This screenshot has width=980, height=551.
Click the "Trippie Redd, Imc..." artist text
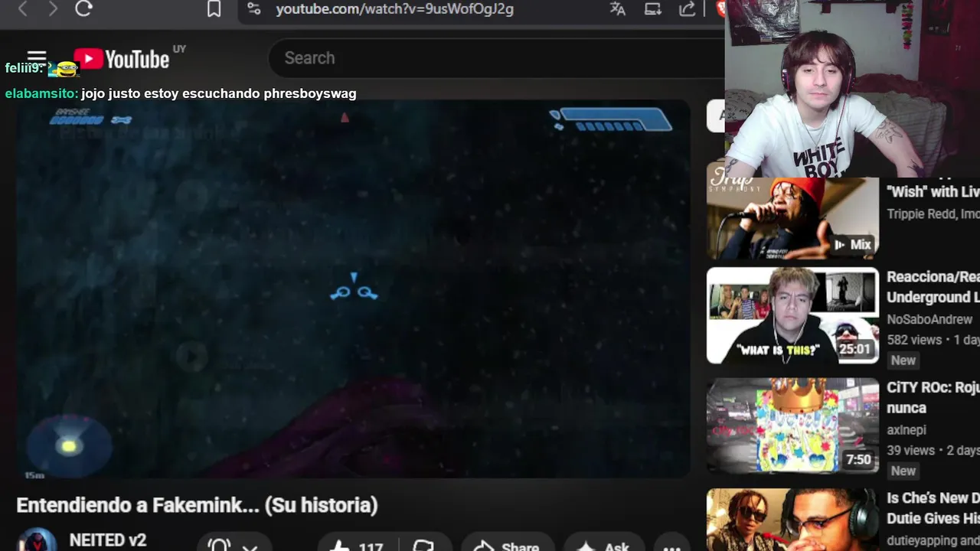coord(933,214)
